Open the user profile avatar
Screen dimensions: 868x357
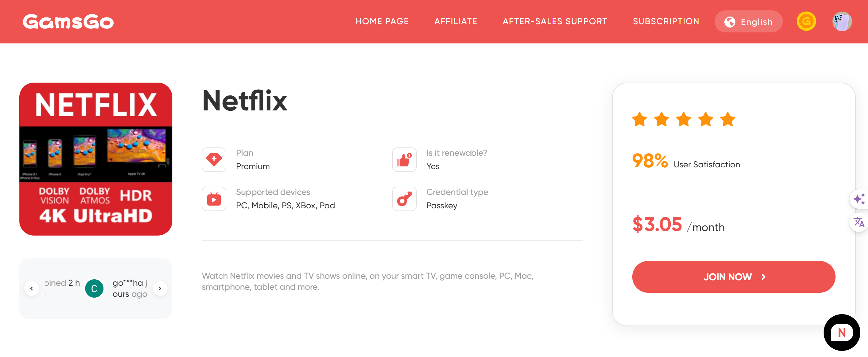(x=841, y=21)
